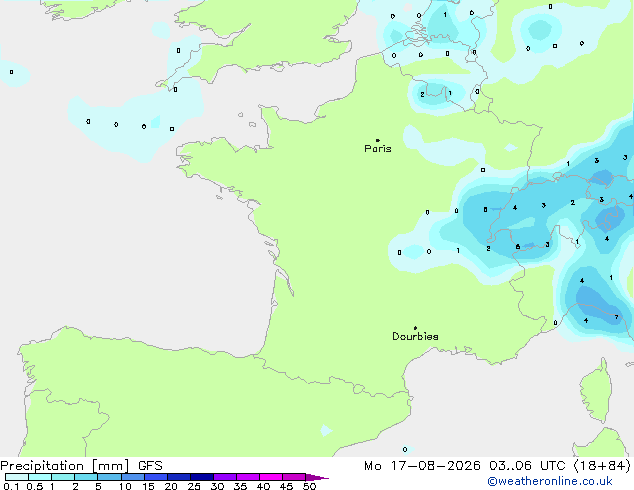Click the Paris location dot marker
This screenshot has height=490, width=634.
[378, 140]
